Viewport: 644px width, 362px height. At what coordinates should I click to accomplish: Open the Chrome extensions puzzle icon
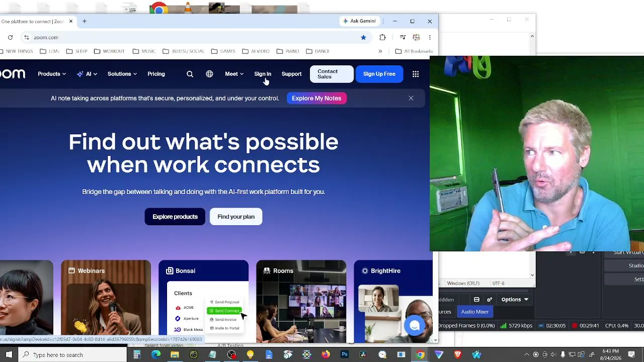pos(382,37)
